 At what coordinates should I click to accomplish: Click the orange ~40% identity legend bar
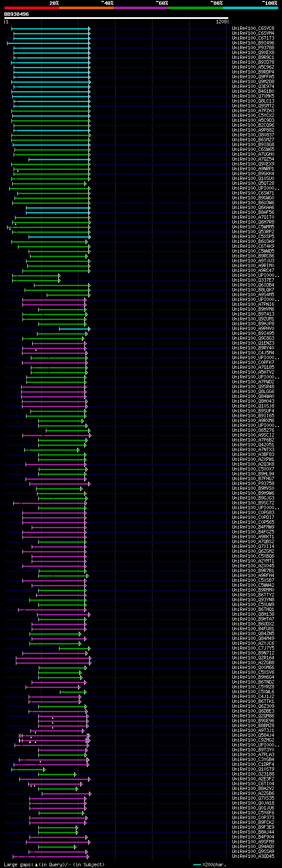pyautogui.click(x=86, y=8)
